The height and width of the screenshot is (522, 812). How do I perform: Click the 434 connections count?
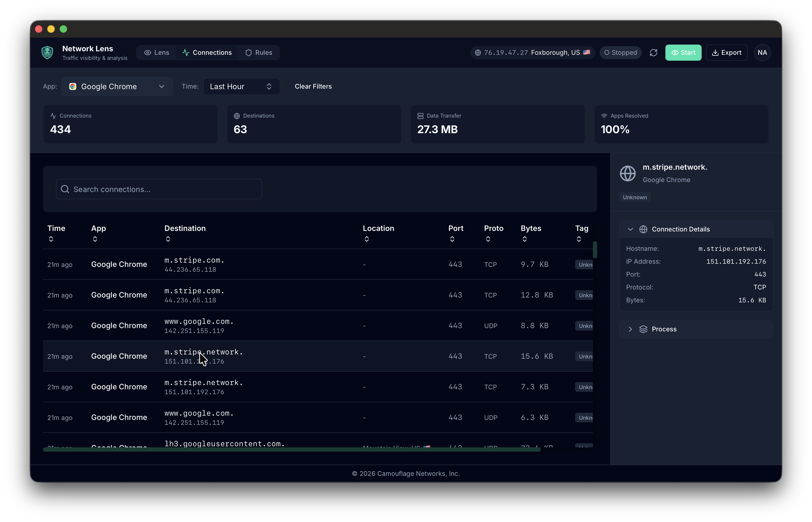pyautogui.click(x=60, y=129)
